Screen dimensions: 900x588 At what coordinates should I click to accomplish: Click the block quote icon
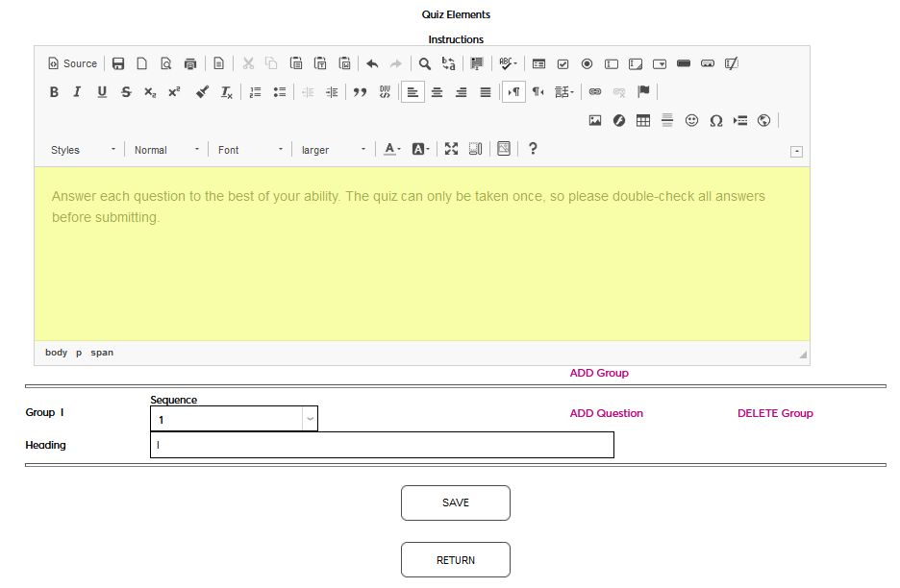coord(361,92)
